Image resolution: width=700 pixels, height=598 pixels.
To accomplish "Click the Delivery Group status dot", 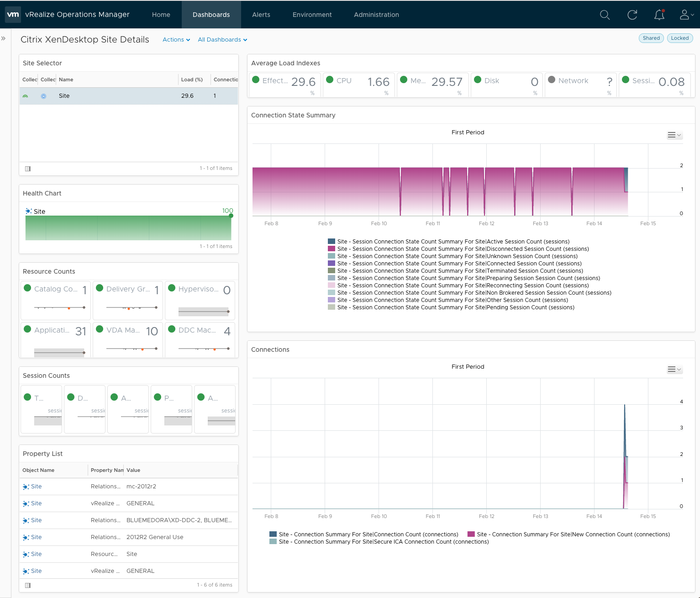I will coord(100,288).
